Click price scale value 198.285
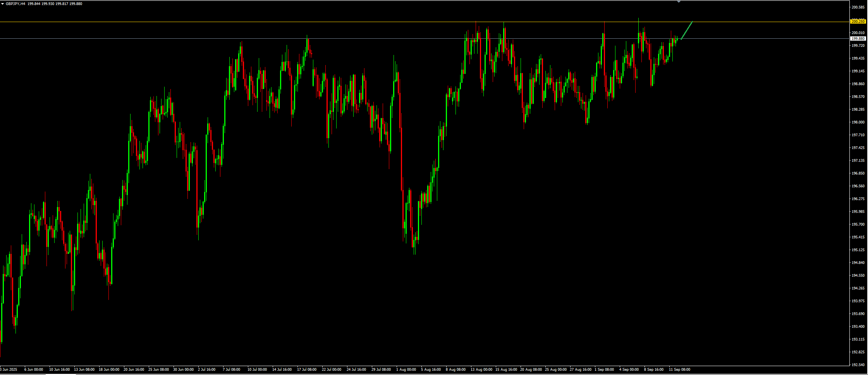 [x=858, y=110]
